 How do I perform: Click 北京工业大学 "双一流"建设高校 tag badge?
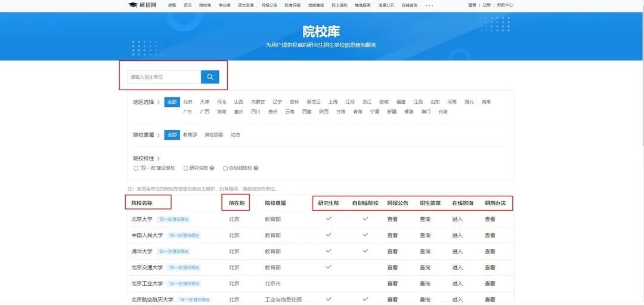pos(183,284)
